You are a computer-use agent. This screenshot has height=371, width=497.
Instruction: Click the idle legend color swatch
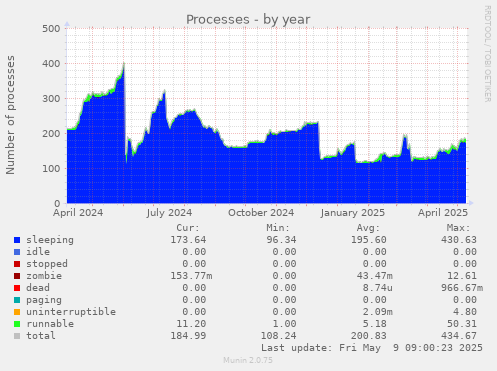coord(17,252)
